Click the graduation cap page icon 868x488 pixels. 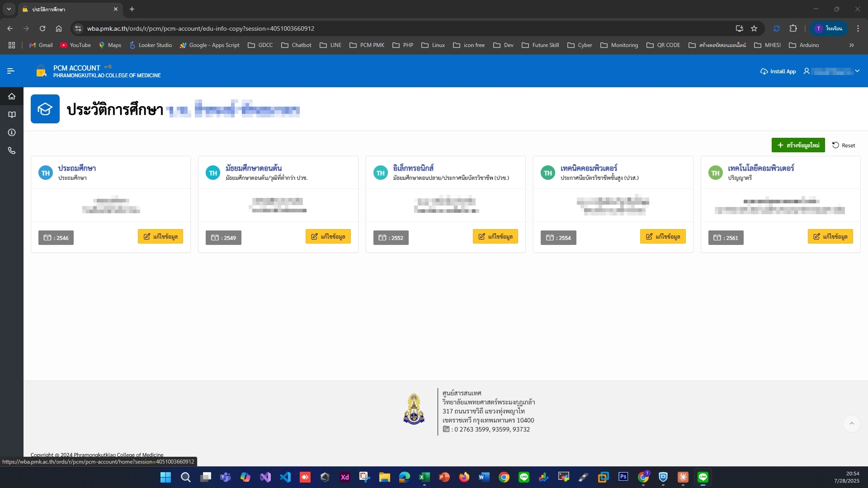[x=45, y=109]
